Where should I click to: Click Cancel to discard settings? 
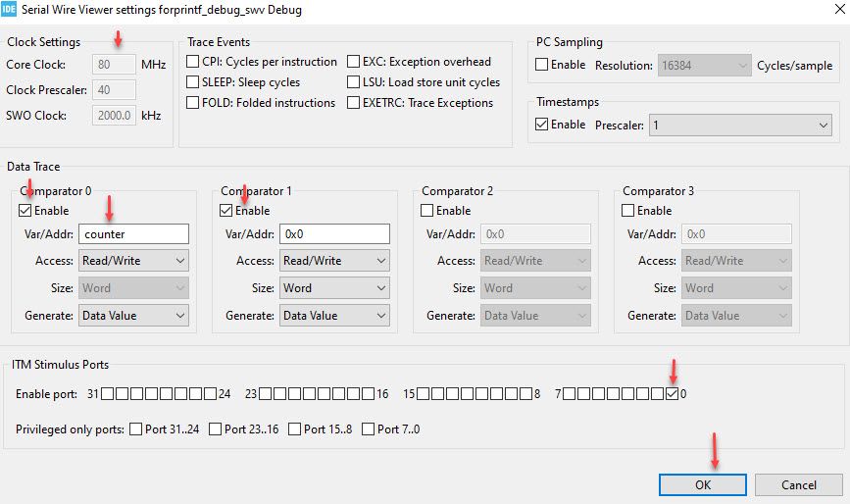pos(798,485)
